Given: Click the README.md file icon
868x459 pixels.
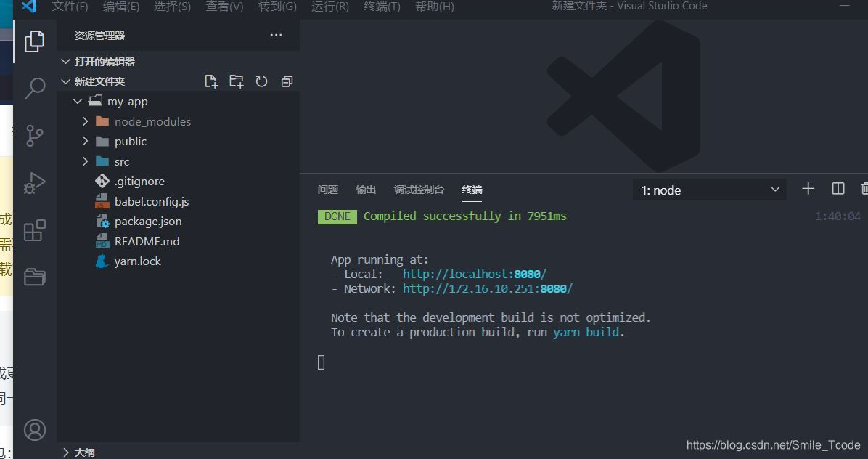Looking at the screenshot, I should 102,241.
